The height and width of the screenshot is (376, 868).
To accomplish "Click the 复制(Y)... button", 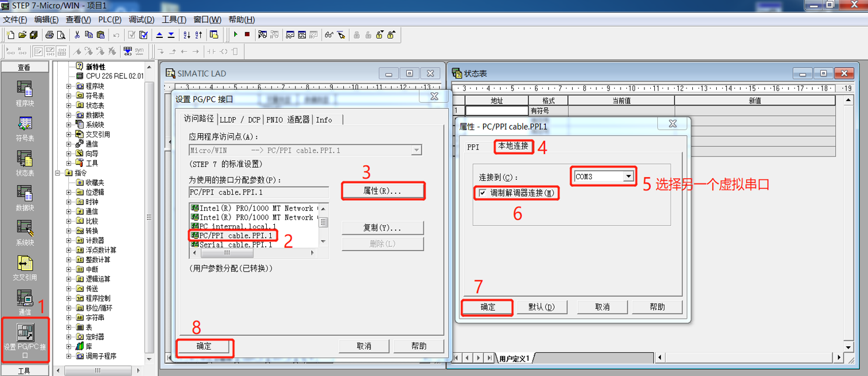I will (382, 228).
